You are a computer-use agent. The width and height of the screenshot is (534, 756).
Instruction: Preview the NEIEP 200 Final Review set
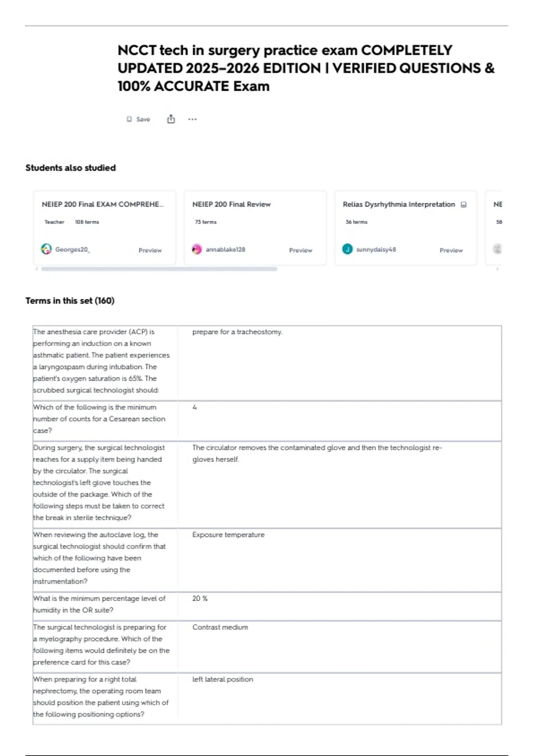point(300,250)
